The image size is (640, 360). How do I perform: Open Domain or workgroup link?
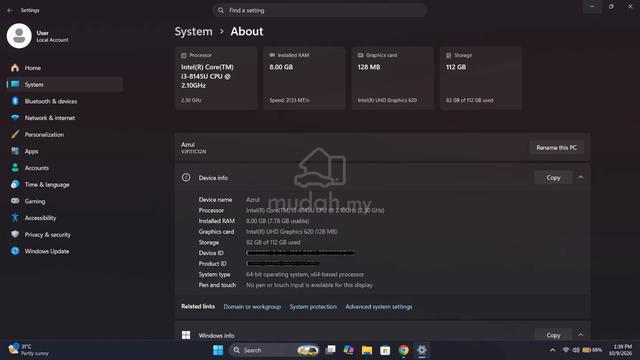pos(252,307)
